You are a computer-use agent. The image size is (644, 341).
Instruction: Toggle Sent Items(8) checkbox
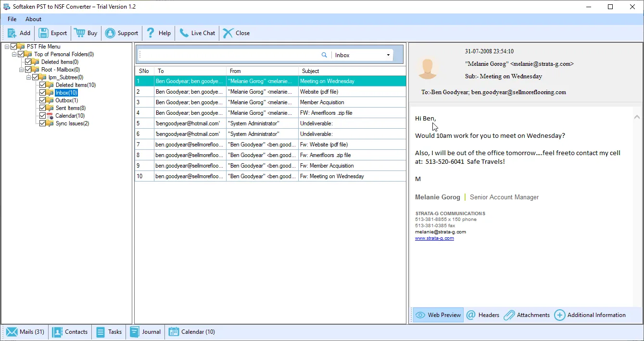pos(42,108)
